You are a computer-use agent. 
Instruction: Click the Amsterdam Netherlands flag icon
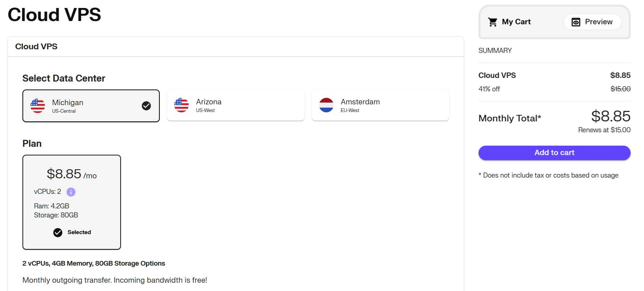point(326,105)
